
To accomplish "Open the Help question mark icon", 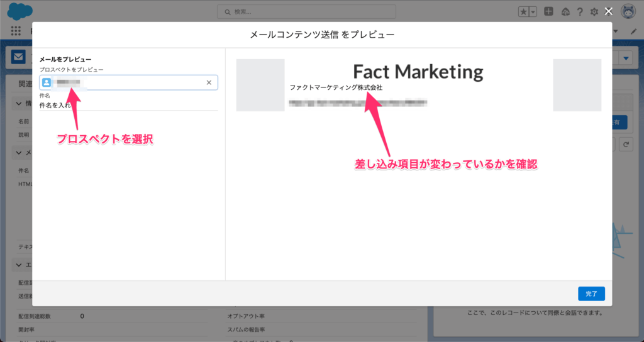I will 579,11.
